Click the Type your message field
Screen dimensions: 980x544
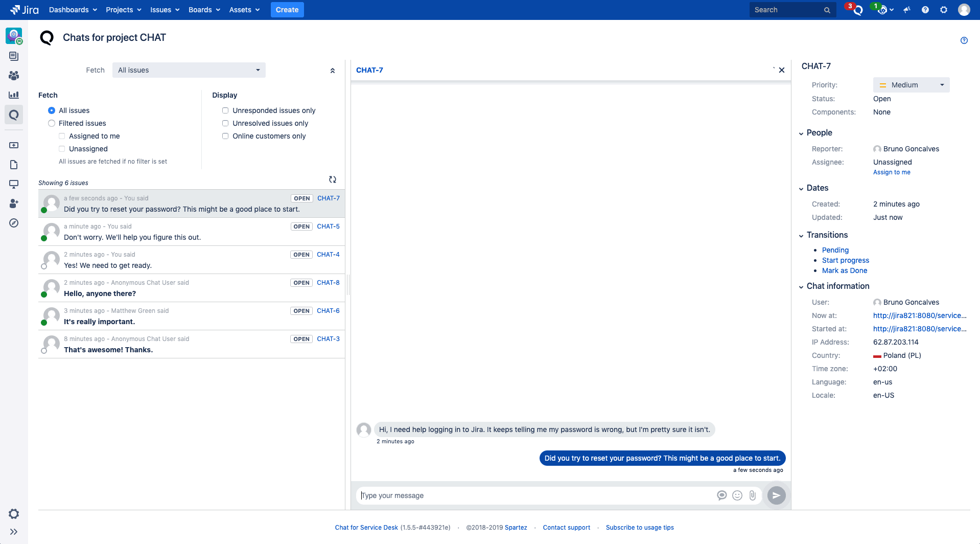pyautogui.click(x=536, y=495)
